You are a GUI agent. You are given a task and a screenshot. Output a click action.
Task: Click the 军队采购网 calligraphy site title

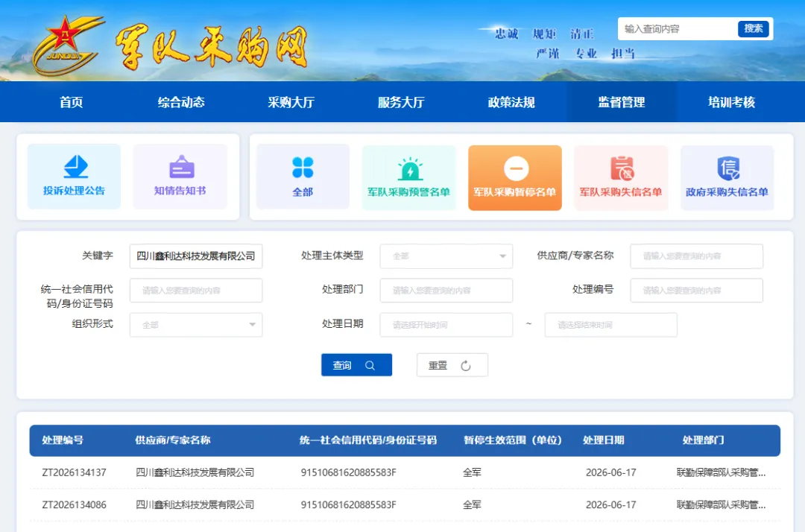click(212, 47)
